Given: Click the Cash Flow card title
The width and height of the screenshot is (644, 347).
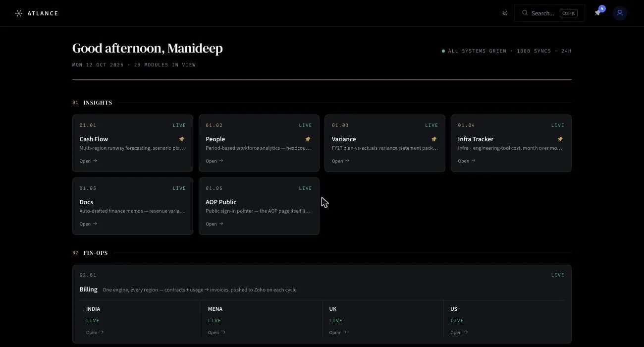Looking at the screenshot, I should coord(94,139).
